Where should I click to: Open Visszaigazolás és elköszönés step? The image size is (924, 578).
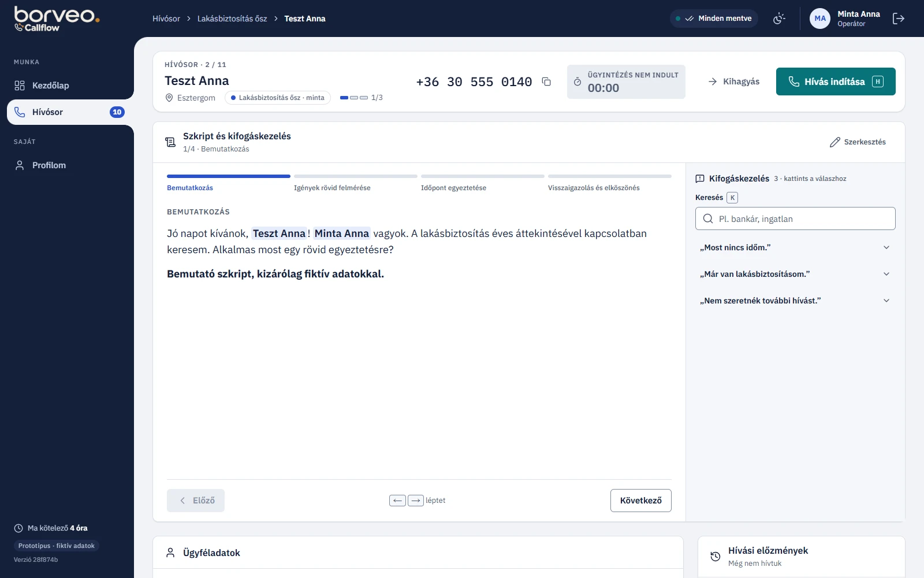(x=610, y=183)
